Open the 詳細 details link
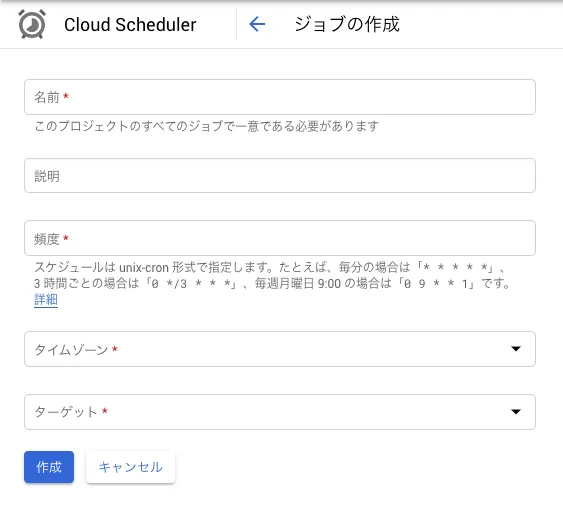This screenshot has width=563, height=510. 46,300
